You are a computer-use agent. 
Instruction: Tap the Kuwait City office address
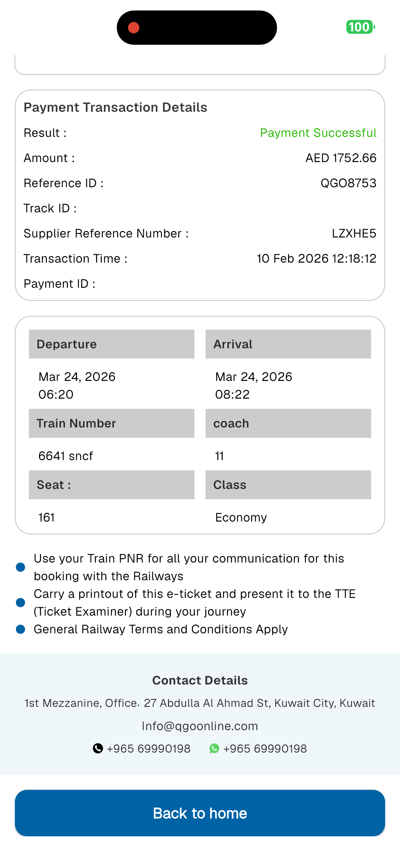tap(200, 703)
